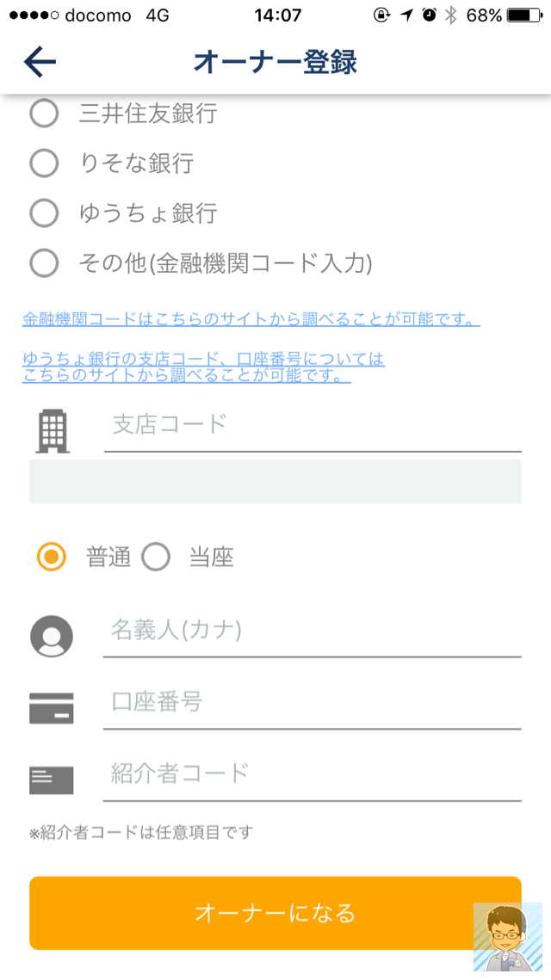Tap the back arrow to exit registration
The image size is (551, 980).
click(40, 61)
